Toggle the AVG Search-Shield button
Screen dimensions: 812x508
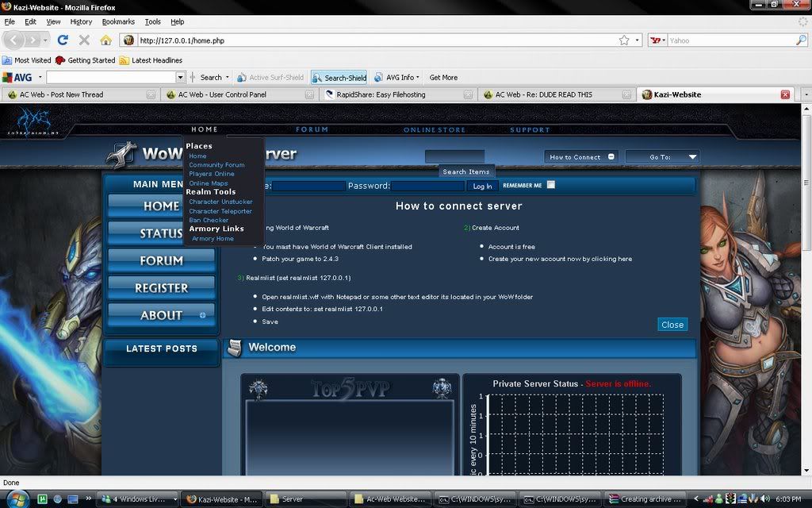339,77
